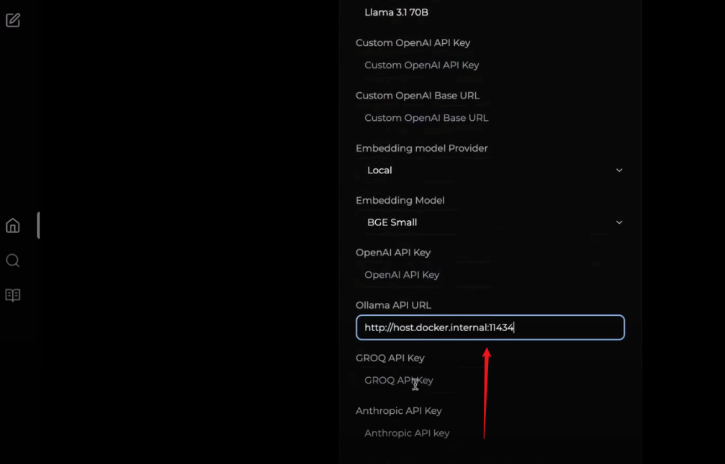Click the "Embedding model Provider" label

pyautogui.click(x=421, y=148)
